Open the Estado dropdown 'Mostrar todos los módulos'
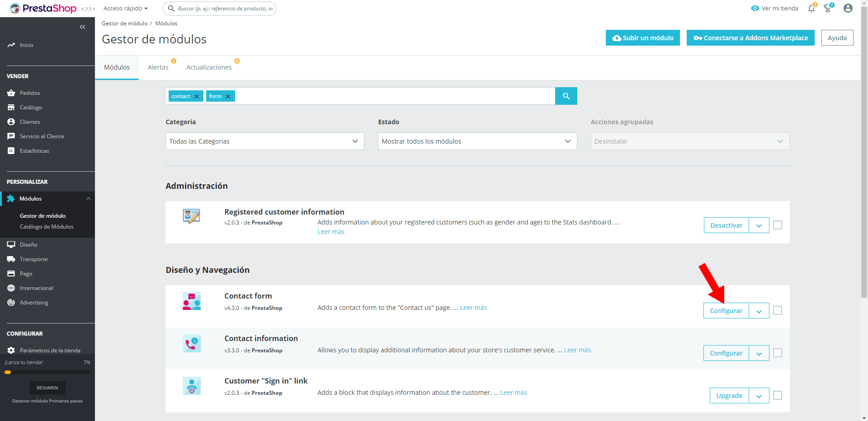 pos(477,141)
